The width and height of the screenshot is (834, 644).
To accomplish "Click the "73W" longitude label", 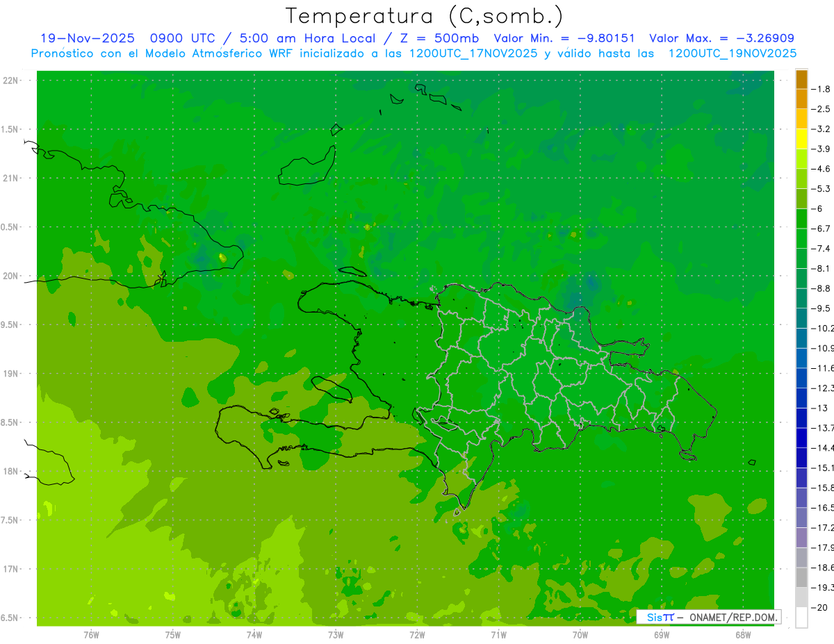I will pos(336,635).
